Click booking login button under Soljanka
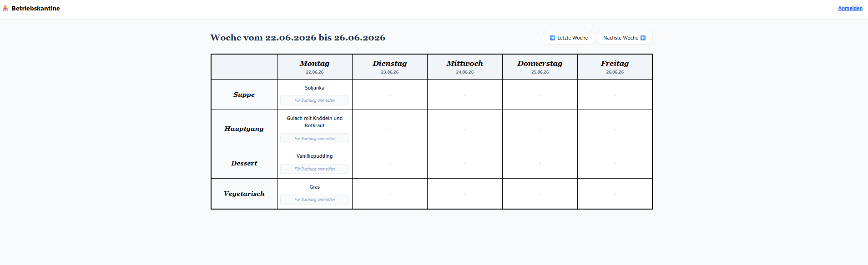 click(x=314, y=100)
